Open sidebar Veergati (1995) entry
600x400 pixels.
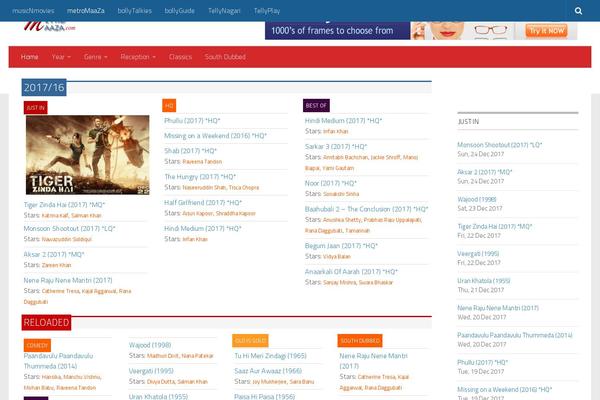[x=478, y=254]
